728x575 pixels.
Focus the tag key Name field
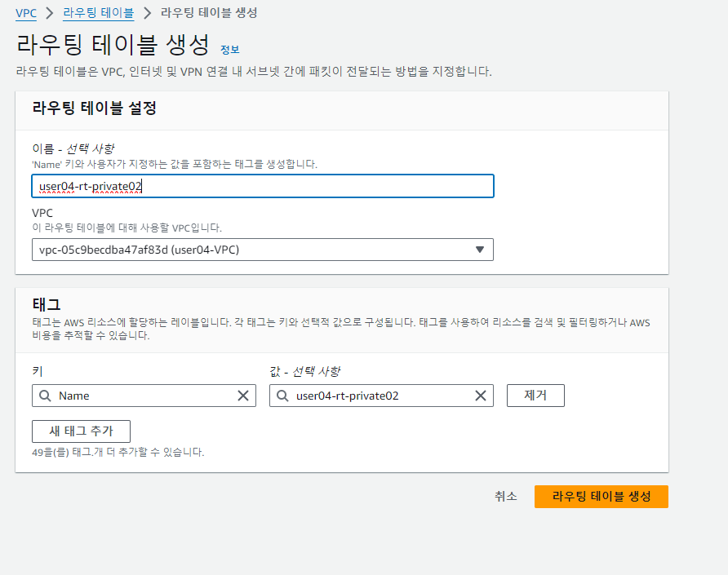point(144,396)
